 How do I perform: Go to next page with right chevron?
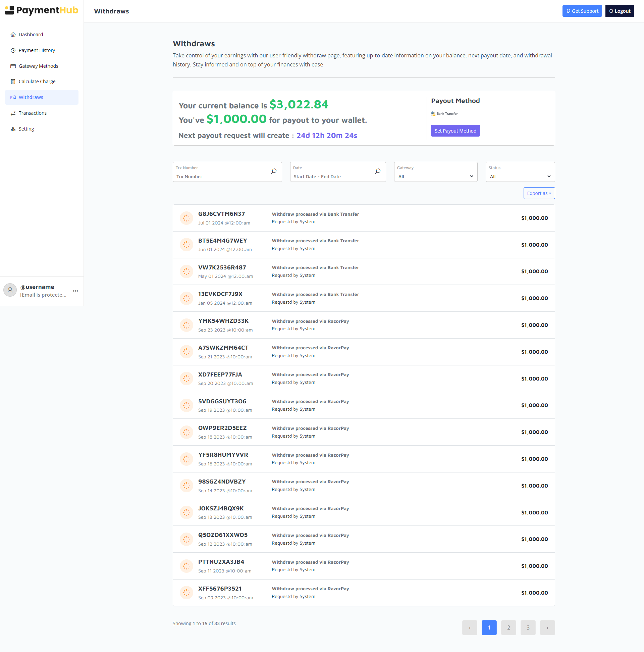click(547, 628)
